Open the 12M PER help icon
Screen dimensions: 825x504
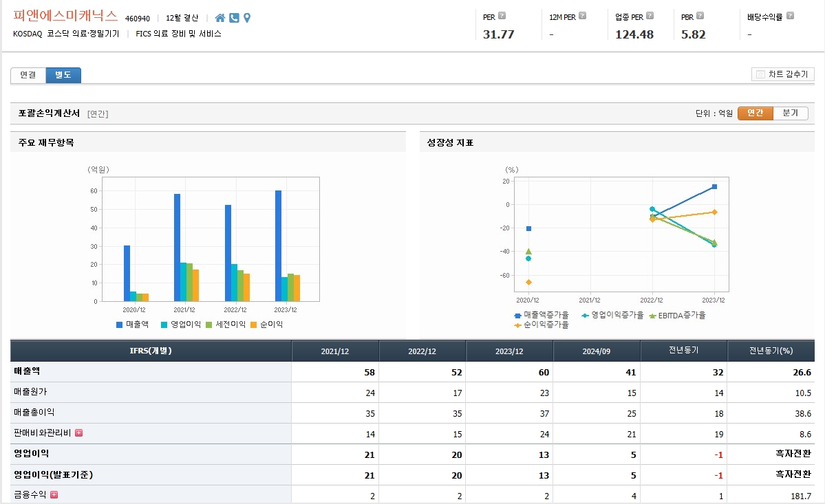pyautogui.click(x=582, y=16)
